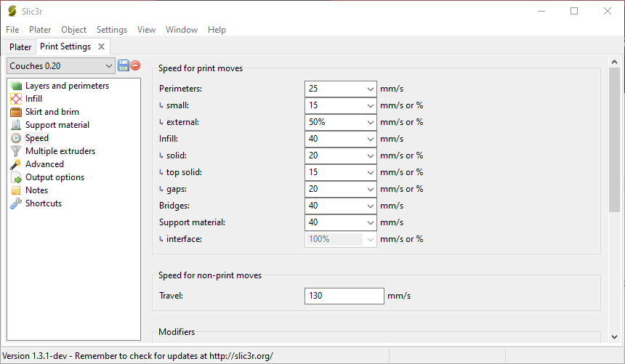Open the Object menu

pyautogui.click(x=73, y=30)
